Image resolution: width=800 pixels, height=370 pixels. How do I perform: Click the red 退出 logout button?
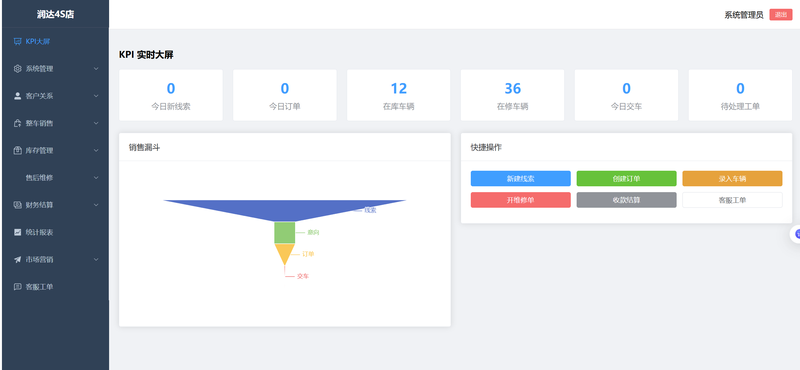(781, 15)
